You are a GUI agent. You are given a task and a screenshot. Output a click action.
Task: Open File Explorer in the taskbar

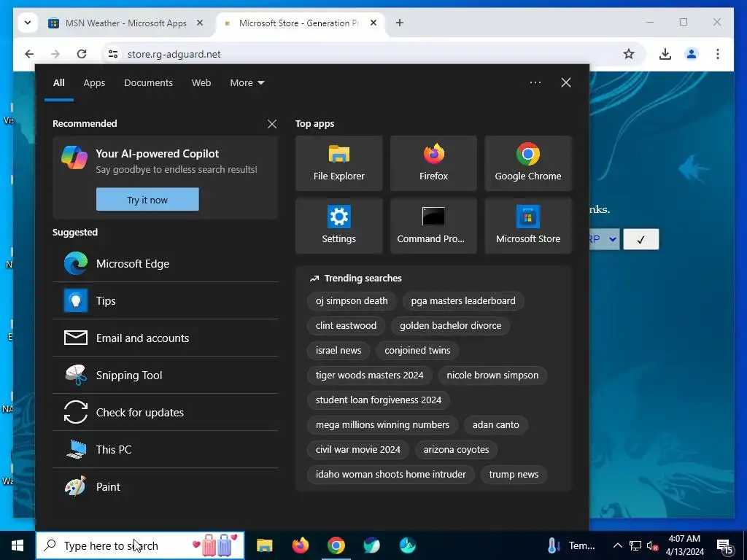264,545
